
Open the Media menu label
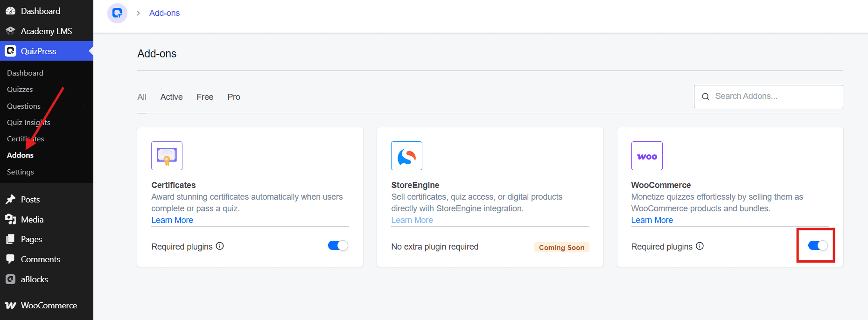click(32, 219)
